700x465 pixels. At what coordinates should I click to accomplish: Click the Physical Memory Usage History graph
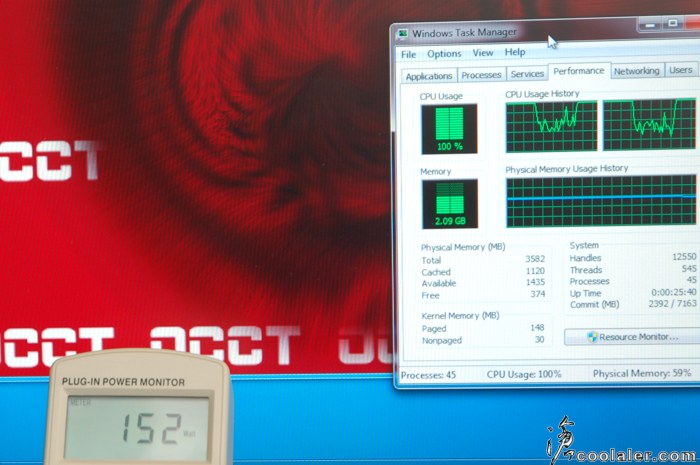(601, 201)
